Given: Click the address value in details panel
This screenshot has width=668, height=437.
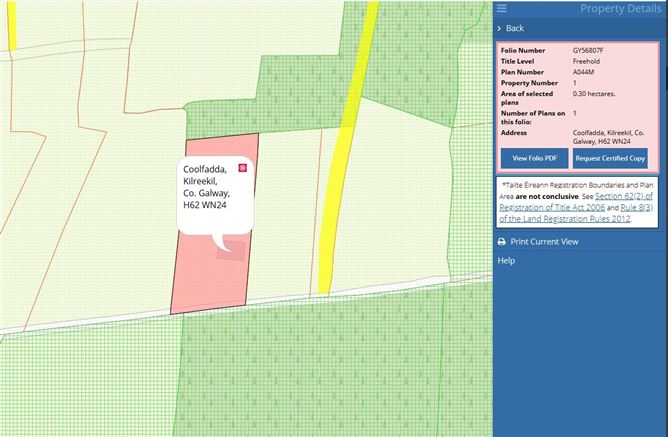Looking at the screenshot, I should pyautogui.click(x=608, y=137).
